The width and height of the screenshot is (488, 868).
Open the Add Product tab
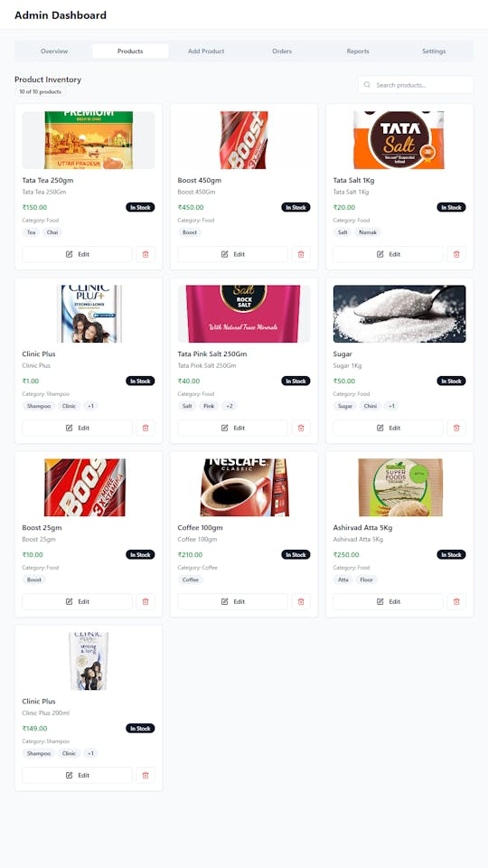(x=206, y=51)
